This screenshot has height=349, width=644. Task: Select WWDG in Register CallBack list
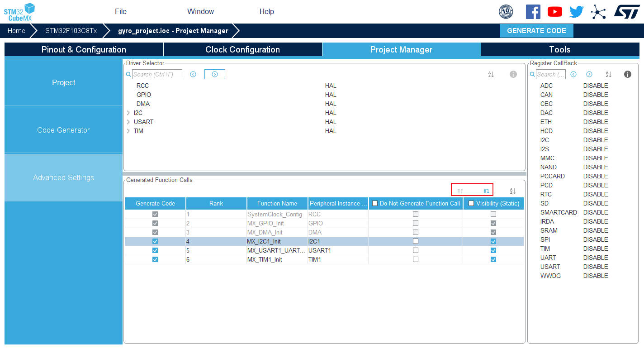pos(550,276)
